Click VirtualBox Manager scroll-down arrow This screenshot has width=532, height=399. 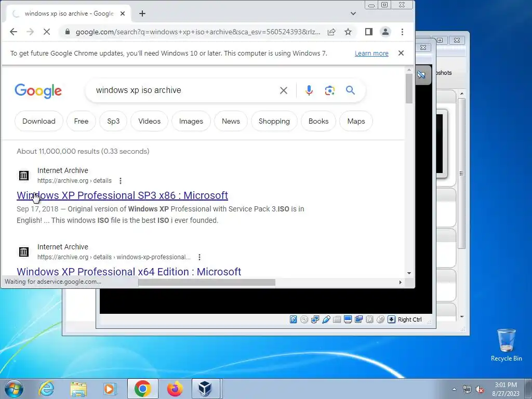(462, 317)
